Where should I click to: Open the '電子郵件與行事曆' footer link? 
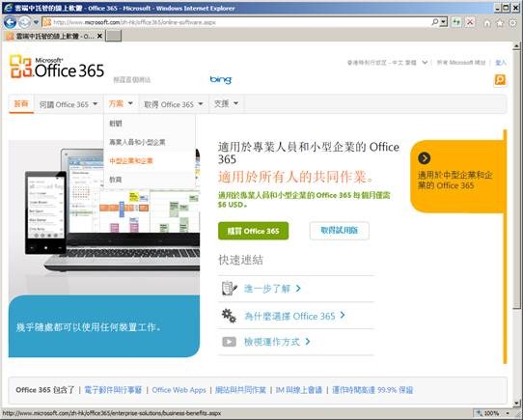click(x=113, y=390)
